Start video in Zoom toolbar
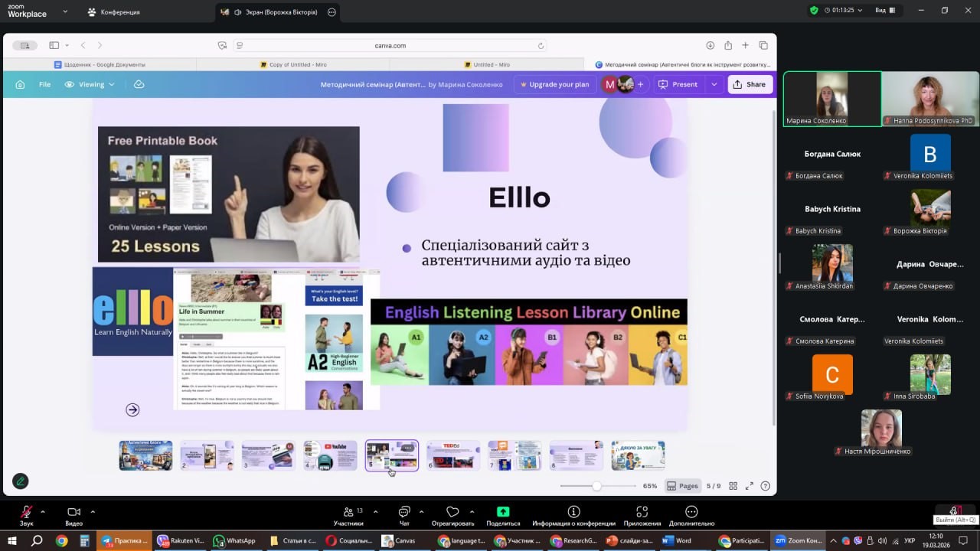The width and height of the screenshot is (980, 551). (73, 512)
